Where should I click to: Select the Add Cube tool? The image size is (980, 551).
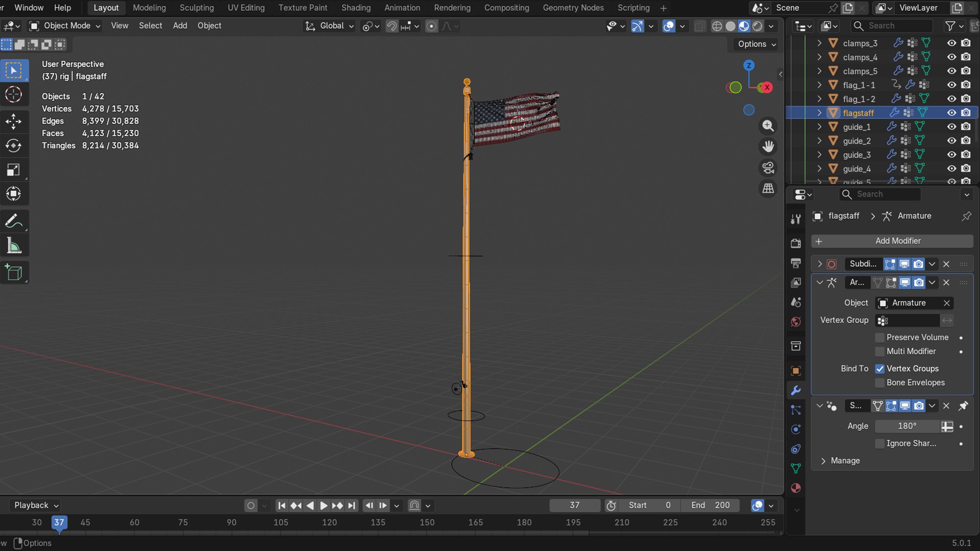tap(14, 273)
